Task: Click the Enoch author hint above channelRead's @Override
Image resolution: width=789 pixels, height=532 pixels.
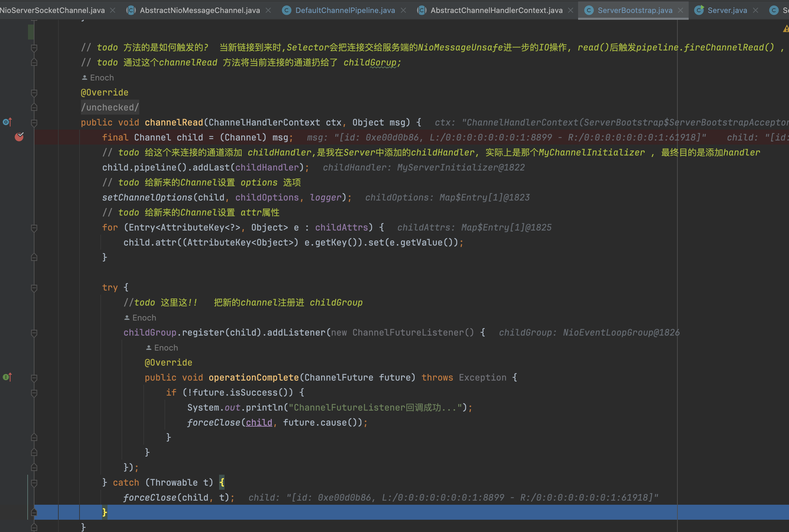Action: (98, 78)
